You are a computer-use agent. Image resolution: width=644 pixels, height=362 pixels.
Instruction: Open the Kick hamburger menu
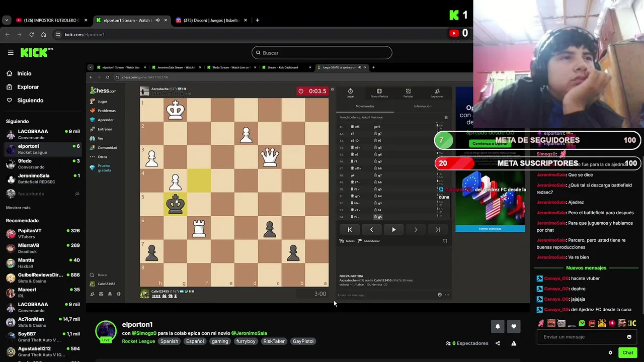point(11,52)
